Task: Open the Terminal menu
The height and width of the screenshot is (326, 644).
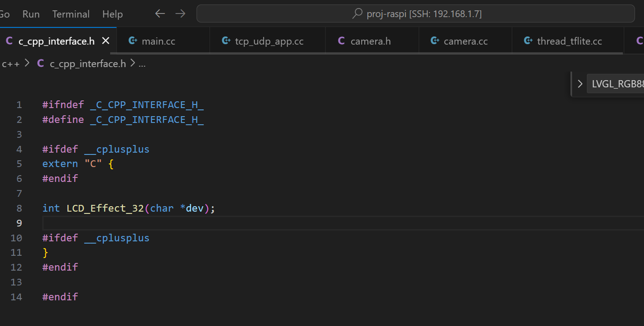Action: coord(71,14)
